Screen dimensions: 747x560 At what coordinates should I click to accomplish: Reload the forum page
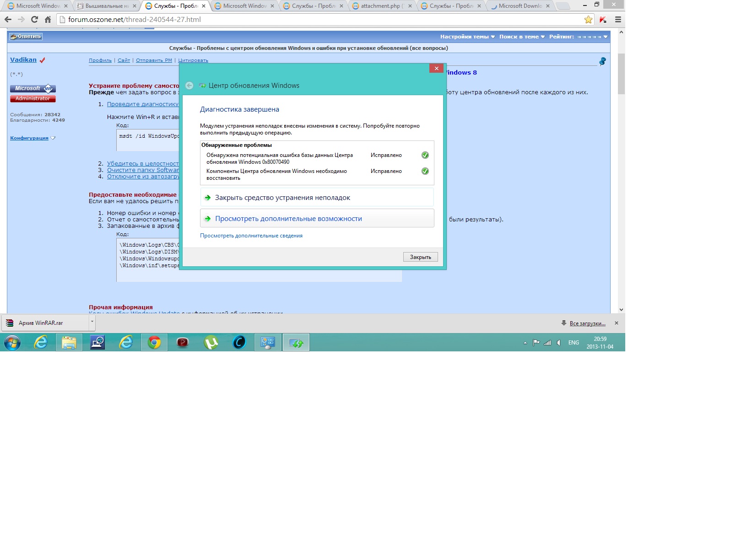coord(34,20)
